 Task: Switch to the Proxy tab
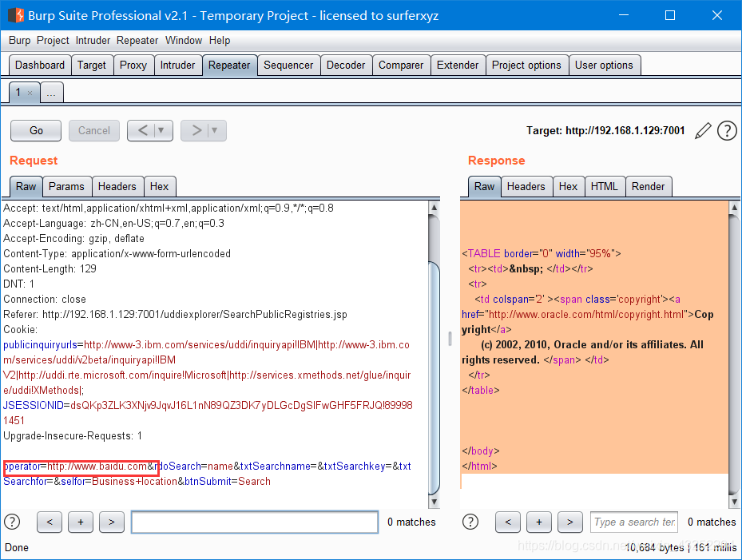point(133,65)
